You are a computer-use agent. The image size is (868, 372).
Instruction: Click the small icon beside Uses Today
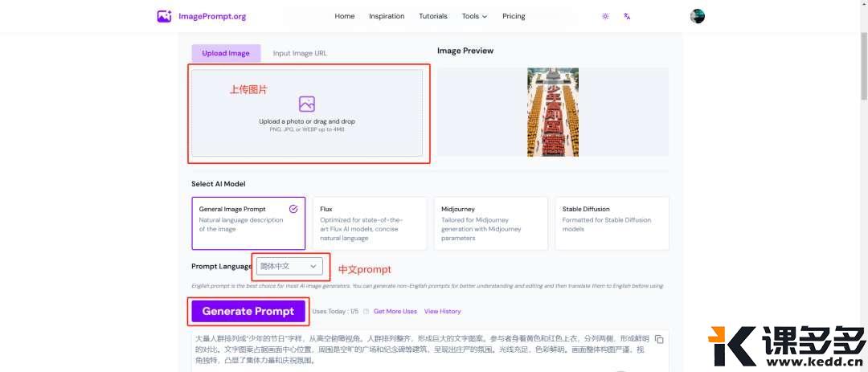366,312
